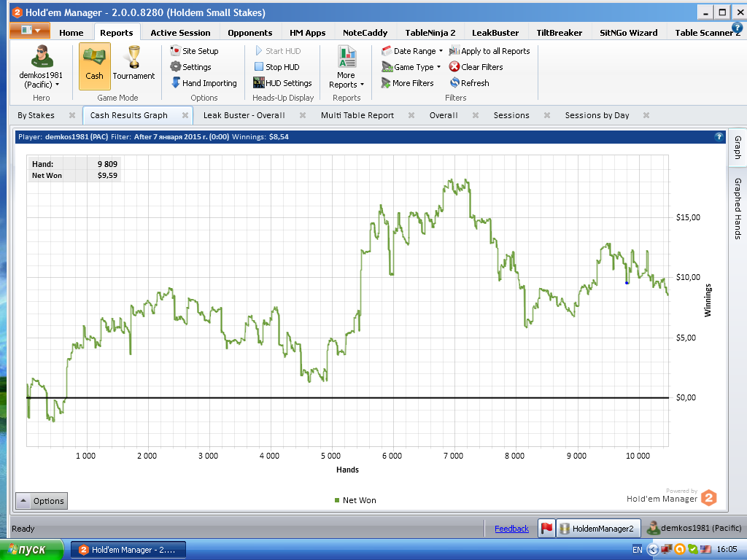The height and width of the screenshot is (560, 747).
Task: Close the Multi Table Report tab
Action: coord(411,115)
